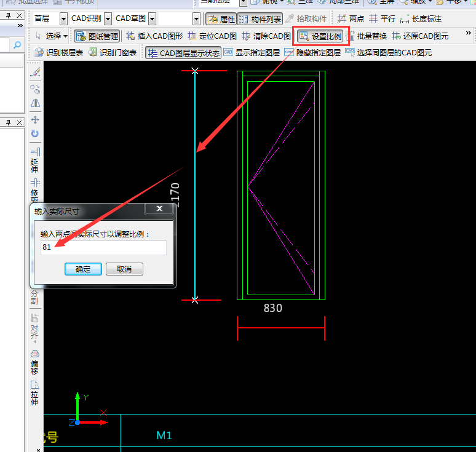Image resolution: width=476 pixels, height=452 pixels.
Task: Close the lower left panel
Action: coord(20,122)
